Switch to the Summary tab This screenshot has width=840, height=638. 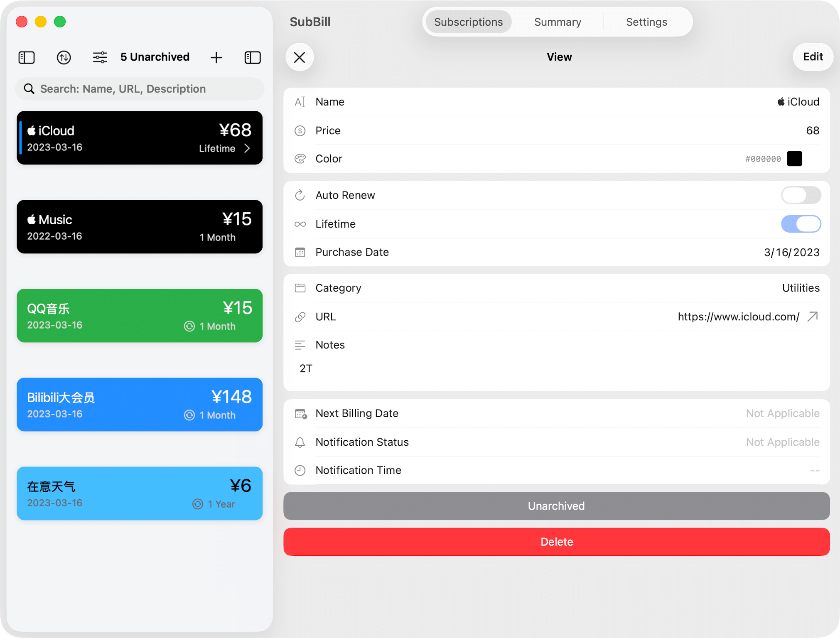[558, 22]
